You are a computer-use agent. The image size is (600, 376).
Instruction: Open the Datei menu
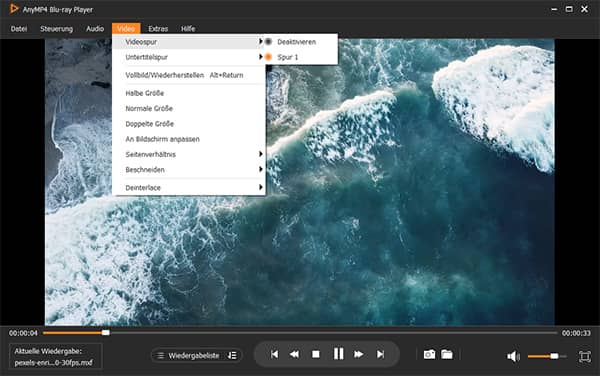pyautogui.click(x=19, y=29)
